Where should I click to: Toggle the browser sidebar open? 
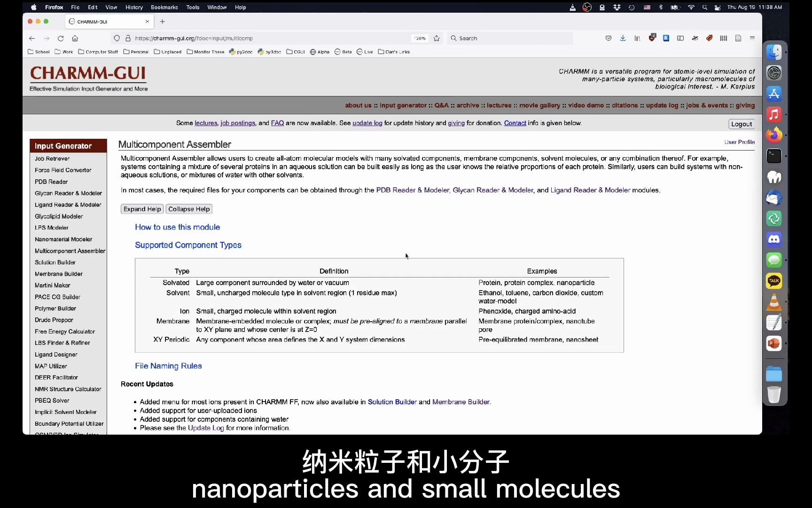[680, 38]
